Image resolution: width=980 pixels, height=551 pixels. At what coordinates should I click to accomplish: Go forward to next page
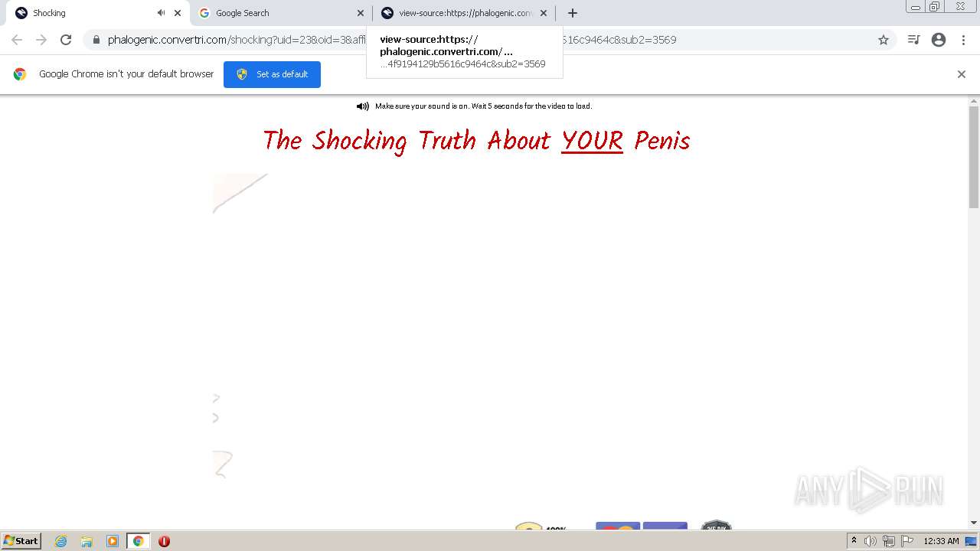pos(41,40)
